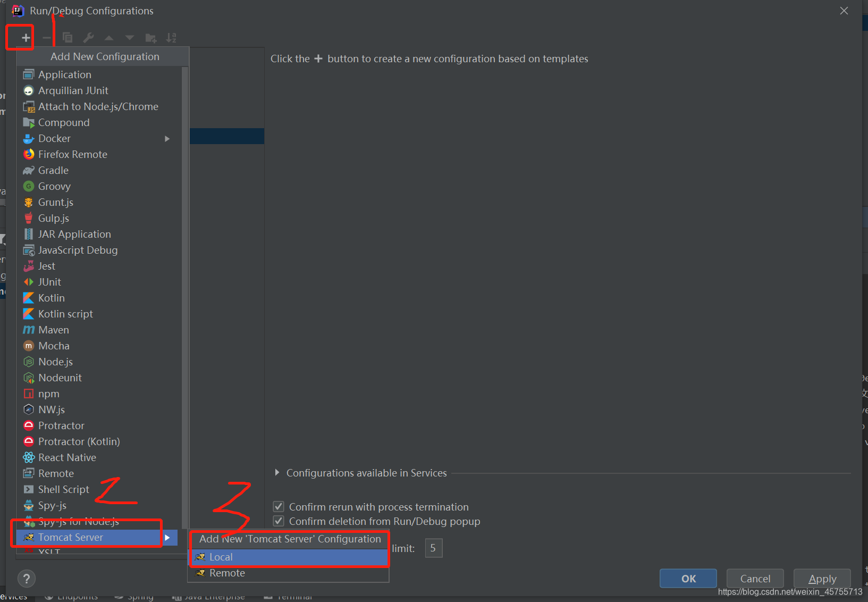Click the Move Up arrow icon
The height and width of the screenshot is (602, 868).
point(109,38)
